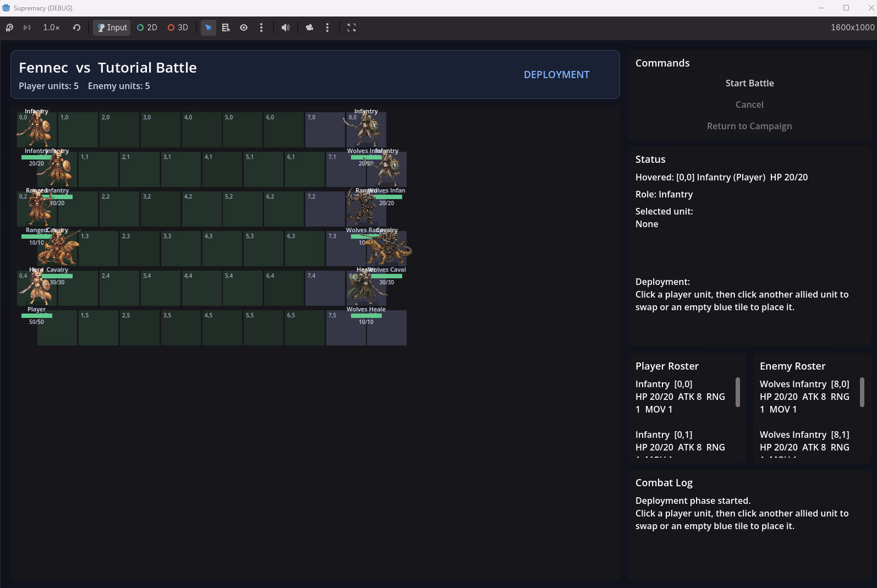This screenshot has height=588, width=877.
Task: Activate the single-node select arrow tool
Action: [209, 28]
